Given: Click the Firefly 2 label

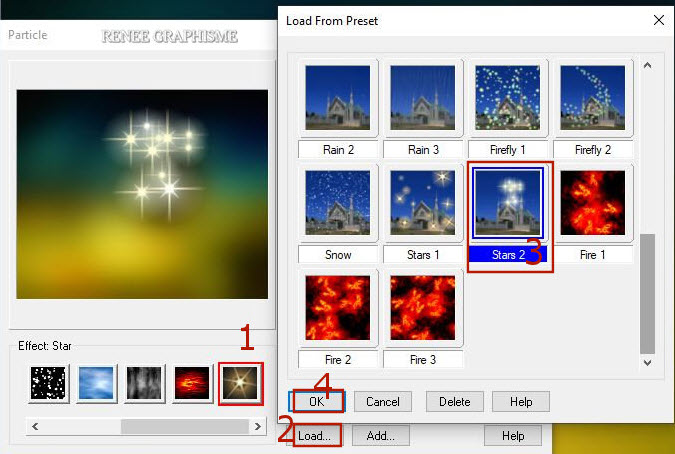Looking at the screenshot, I should click(593, 150).
